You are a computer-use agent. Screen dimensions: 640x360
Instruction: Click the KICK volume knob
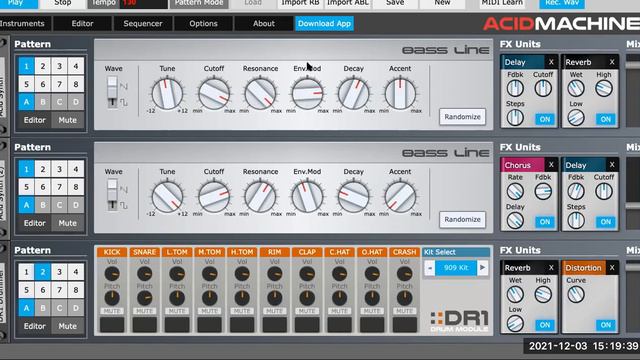[112, 274]
